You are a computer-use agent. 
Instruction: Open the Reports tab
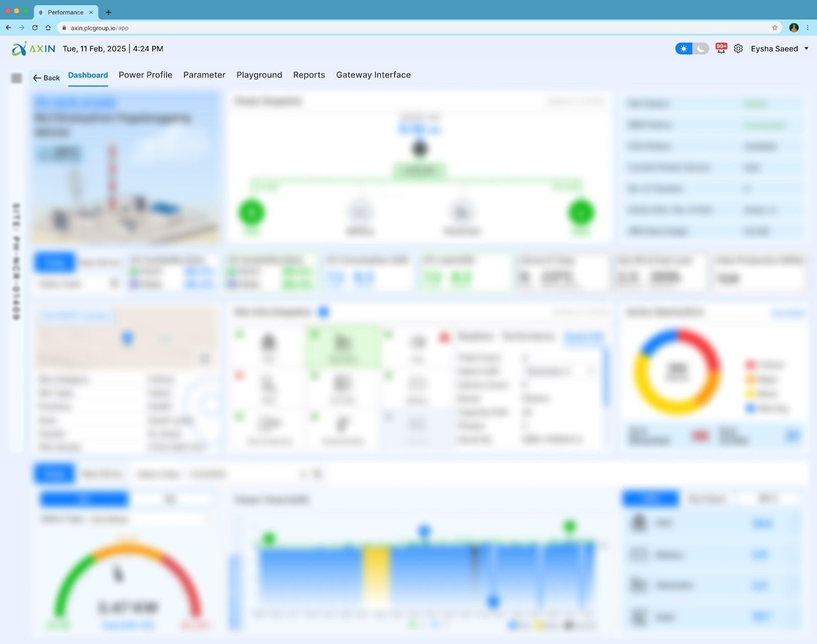tap(309, 75)
